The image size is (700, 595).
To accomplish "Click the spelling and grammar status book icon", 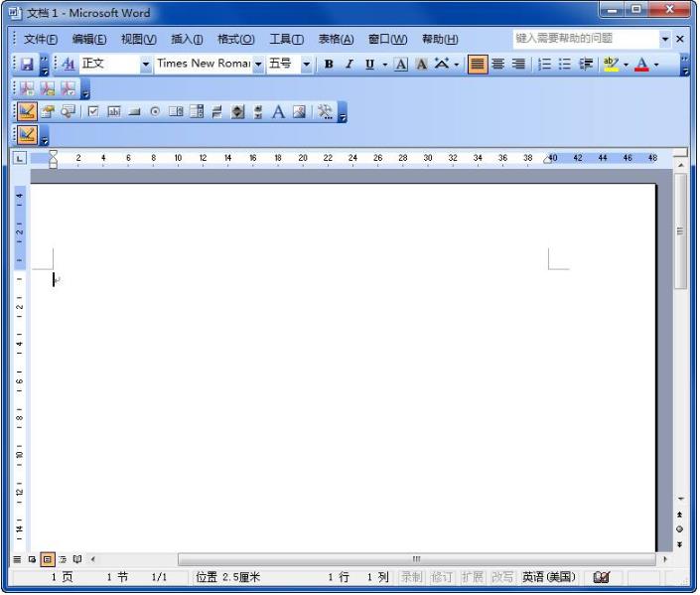I will click(x=602, y=577).
